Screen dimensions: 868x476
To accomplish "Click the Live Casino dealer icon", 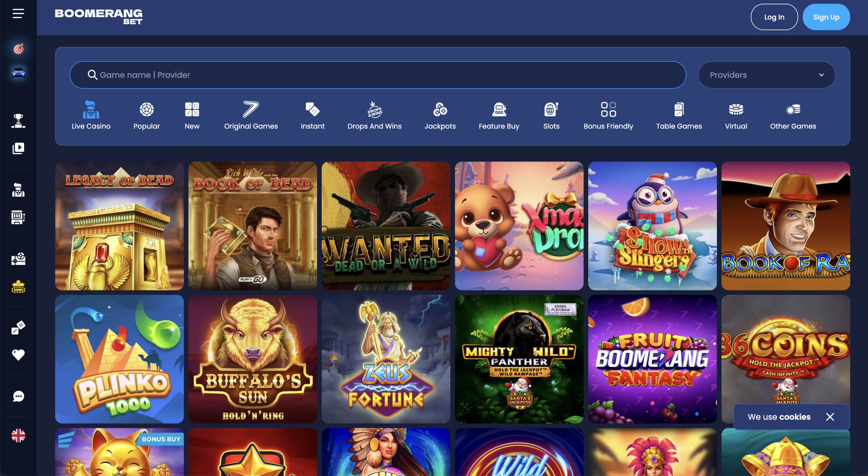I will click(91, 109).
